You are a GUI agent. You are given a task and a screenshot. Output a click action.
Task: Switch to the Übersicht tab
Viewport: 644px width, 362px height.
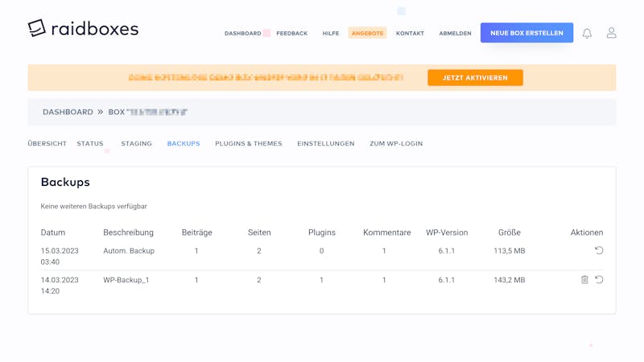pyautogui.click(x=47, y=144)
